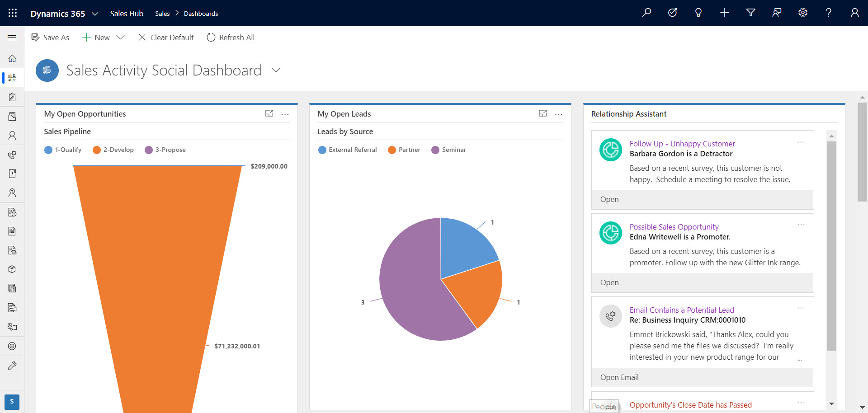Open the Accounts building sidebar icon

[x=12, y=116]
